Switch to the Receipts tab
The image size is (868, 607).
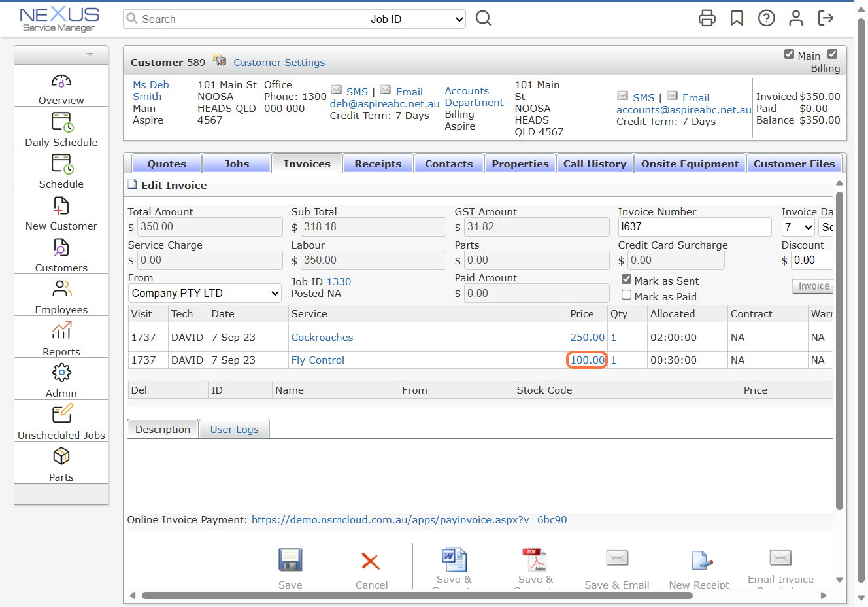click(x=378, y=163)
